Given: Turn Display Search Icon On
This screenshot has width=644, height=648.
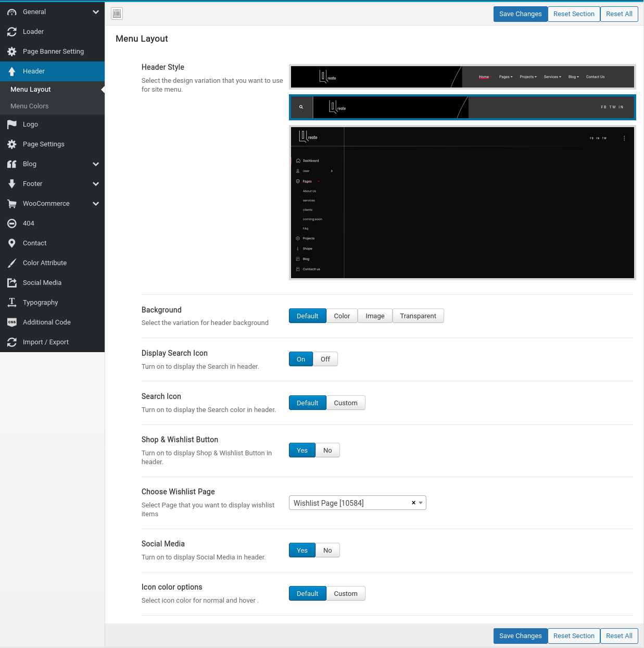Looking at the screenshot, I should tap(301, 359).
